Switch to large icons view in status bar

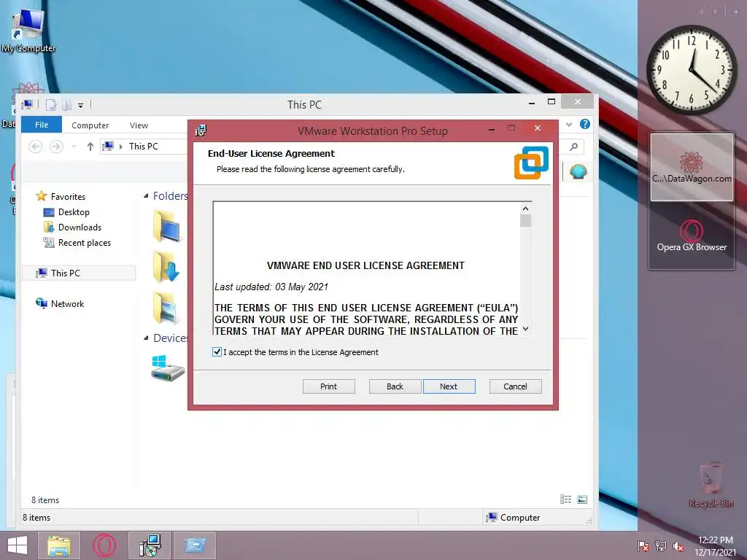(x=582, y=499)
